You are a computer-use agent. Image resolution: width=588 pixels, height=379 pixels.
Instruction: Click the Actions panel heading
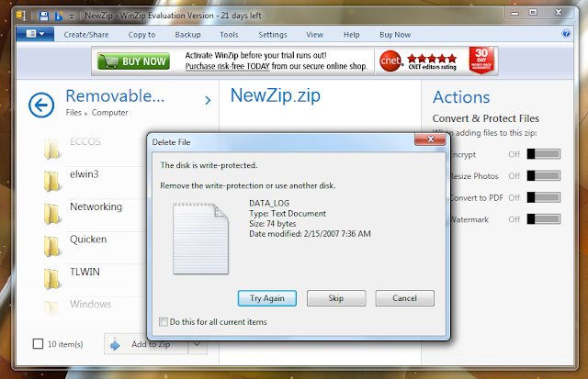(x=461, y=97)
